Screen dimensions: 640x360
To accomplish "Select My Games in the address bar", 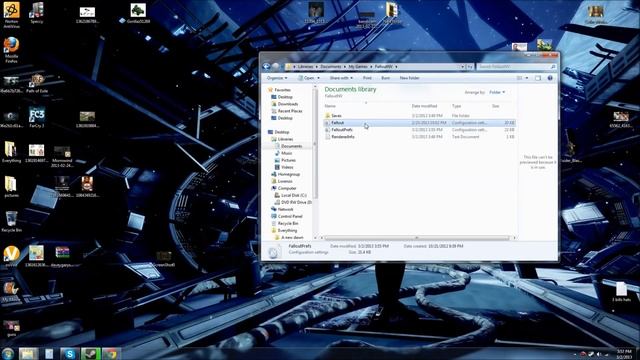I will point(358,67).
